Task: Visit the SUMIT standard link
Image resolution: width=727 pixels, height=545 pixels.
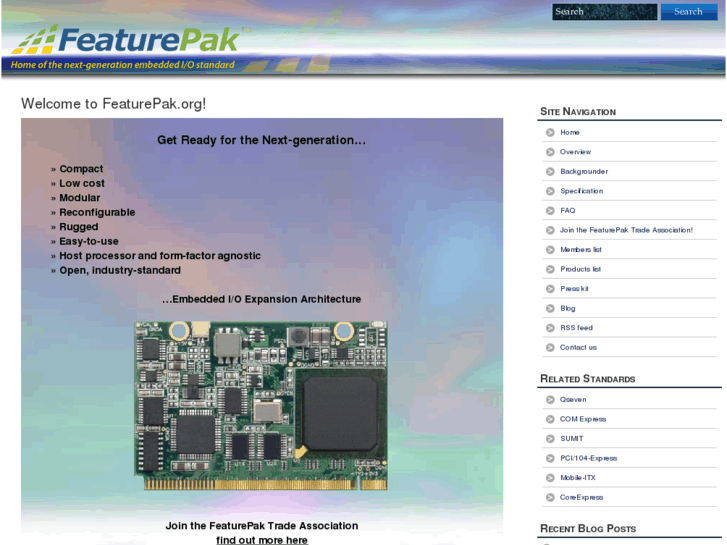Action: (572, 438)
